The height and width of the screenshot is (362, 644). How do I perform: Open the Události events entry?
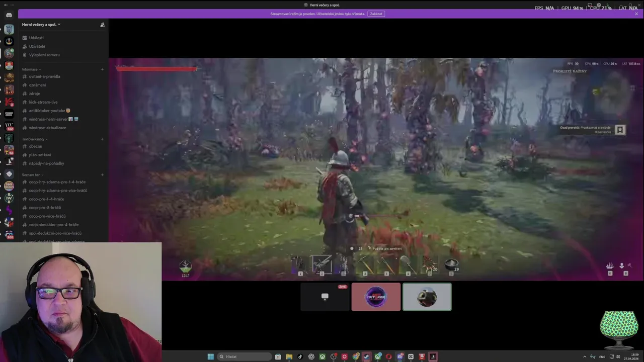pos(63,38)
